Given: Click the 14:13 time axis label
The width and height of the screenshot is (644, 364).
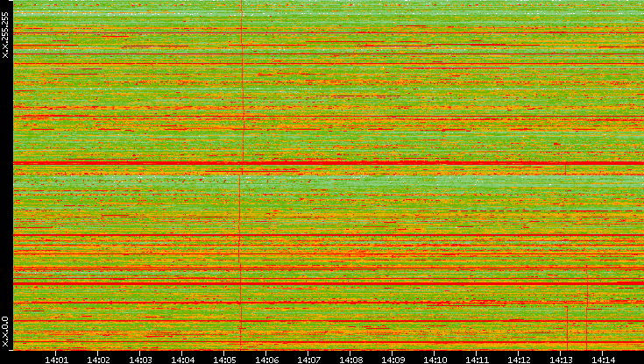Looking at the screenshot, I should point(562,360).
